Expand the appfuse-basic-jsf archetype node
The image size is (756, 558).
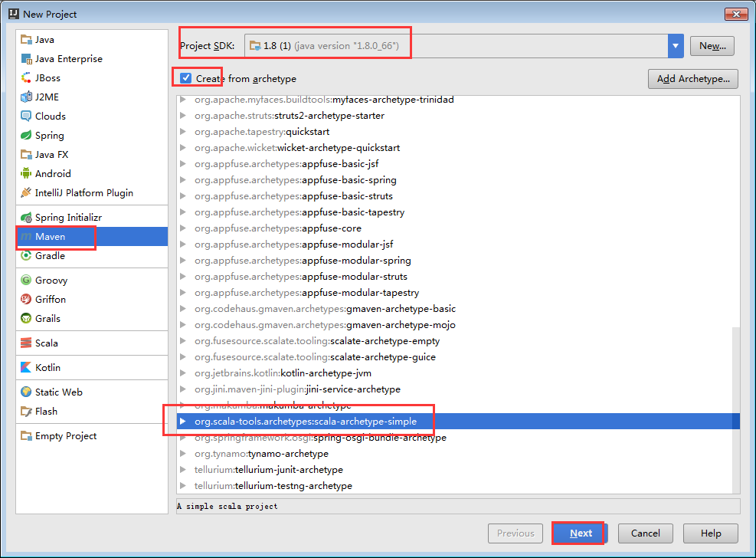tap(183, 164)
